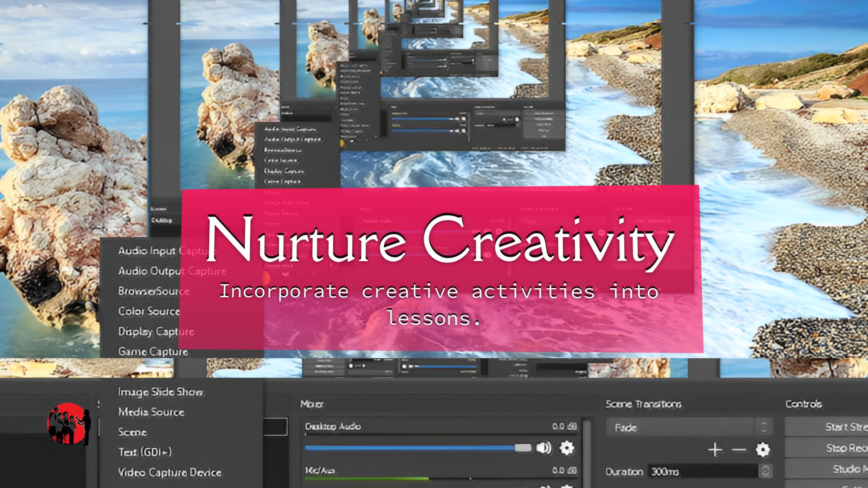Select Video Capture Device menu entry
868x488 pixels.
tap(170, 472)
